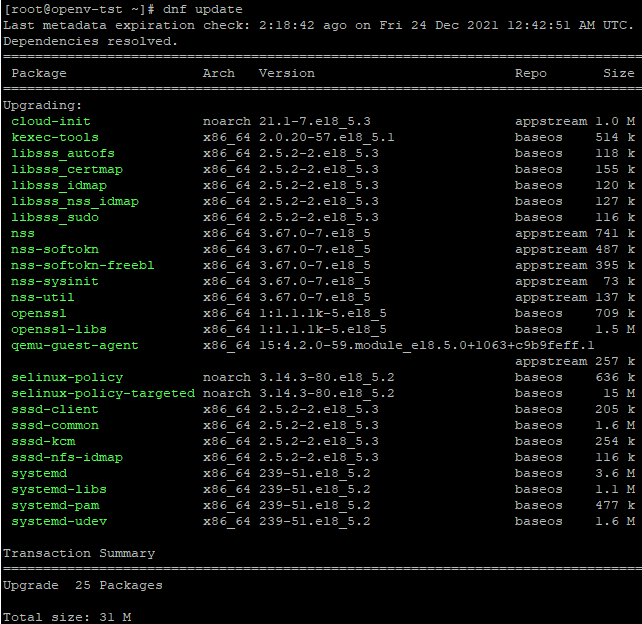The height and width of the screenshot is (624, 642).
Task: Click version 239-51.el8_5.2 in systemd-udev row
Action: pyautogui.click(x=314, y=521)
